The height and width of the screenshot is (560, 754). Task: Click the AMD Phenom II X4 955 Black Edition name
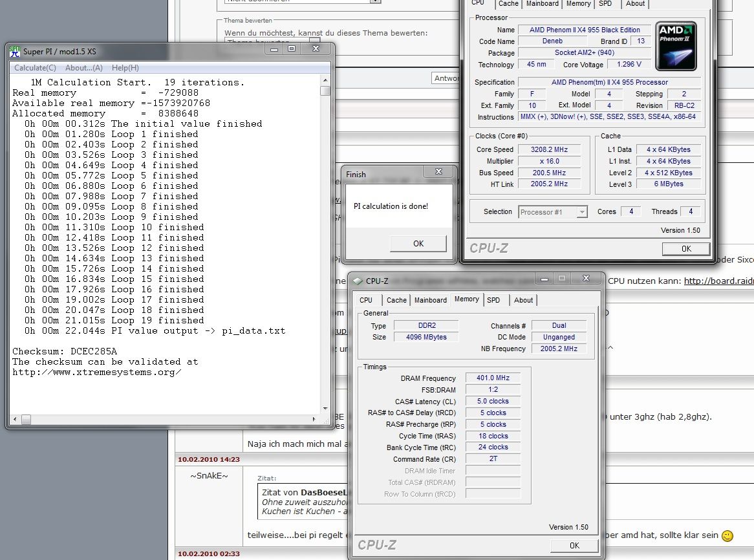tap(585, 30)
